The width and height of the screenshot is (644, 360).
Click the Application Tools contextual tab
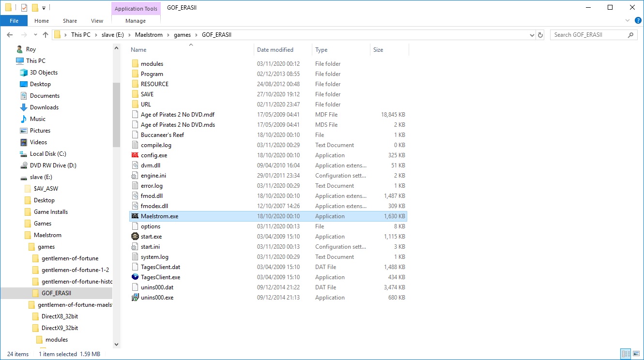(x=136, y=8)
